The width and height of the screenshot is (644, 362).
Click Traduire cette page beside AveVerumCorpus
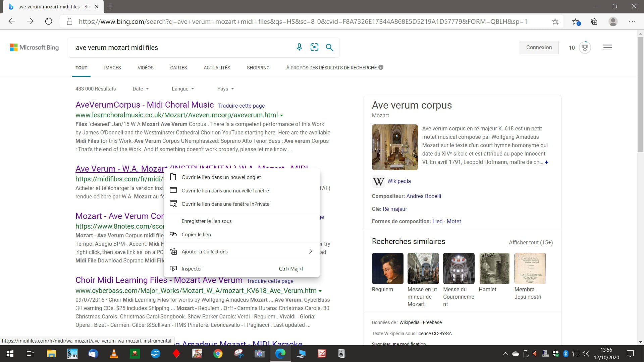(x=241, y=106)
